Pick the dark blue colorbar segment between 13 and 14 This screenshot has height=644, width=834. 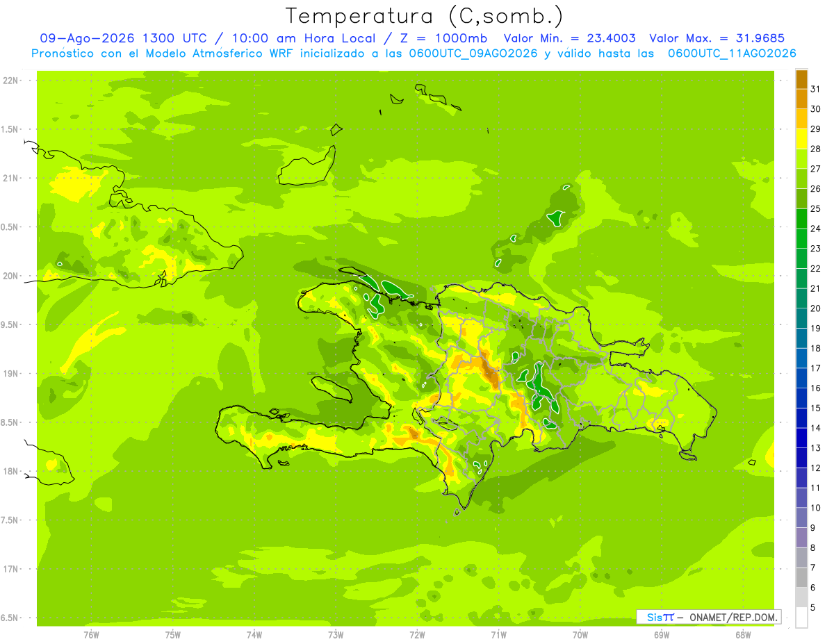click(801, 438)
